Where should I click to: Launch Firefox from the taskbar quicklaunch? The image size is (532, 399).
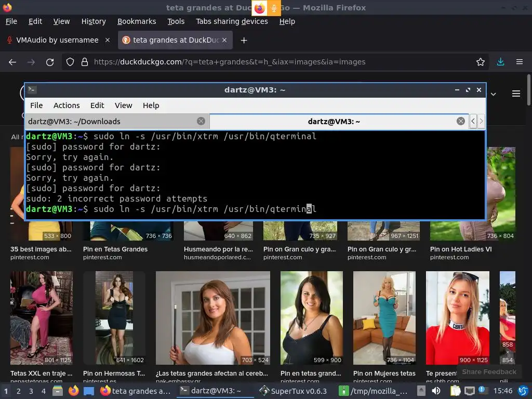(x=73, y=391)
